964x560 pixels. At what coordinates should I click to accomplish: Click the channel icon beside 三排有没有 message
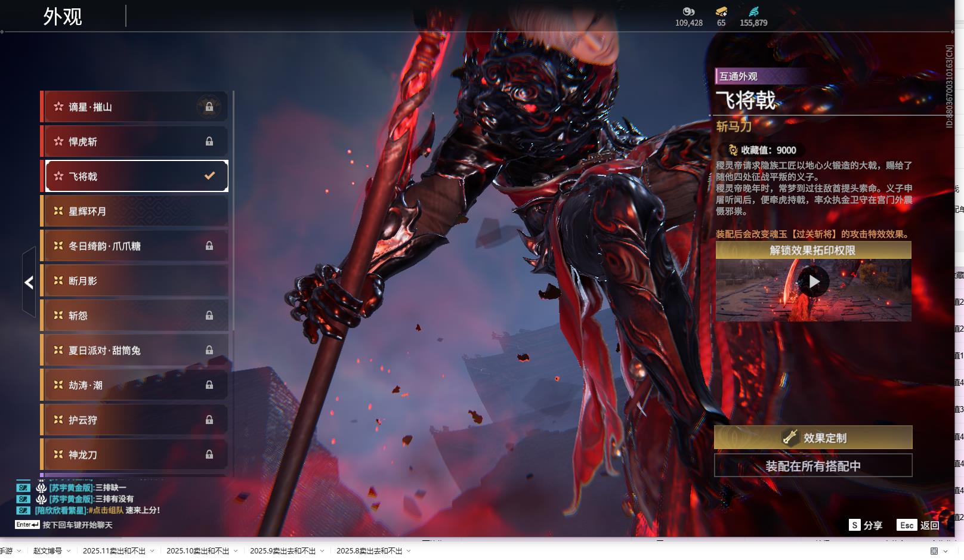coord(23,499)
